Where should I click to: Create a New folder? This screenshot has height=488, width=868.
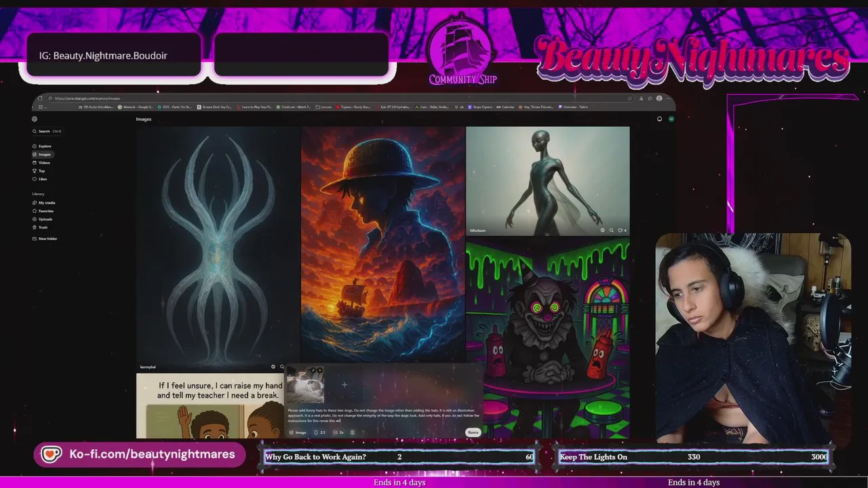[x=45, y=239]
